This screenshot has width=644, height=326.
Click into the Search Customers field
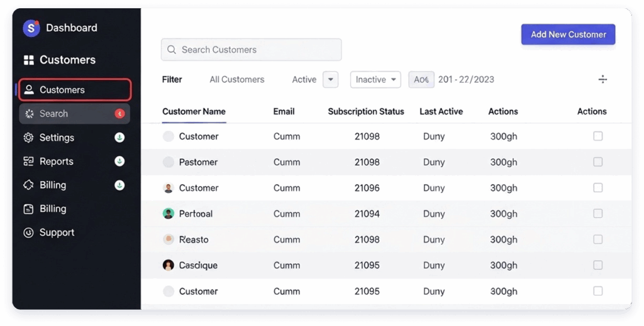pyautogui.click(x=251, y=50)
